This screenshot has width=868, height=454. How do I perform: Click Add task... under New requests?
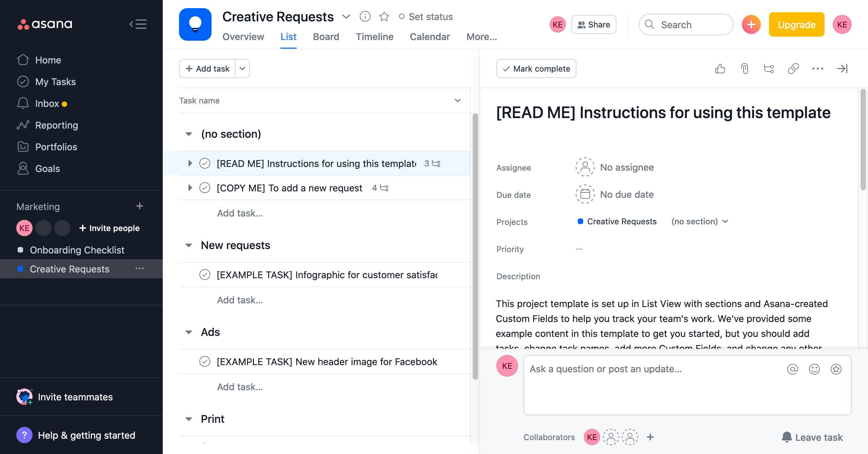point(240,300)
